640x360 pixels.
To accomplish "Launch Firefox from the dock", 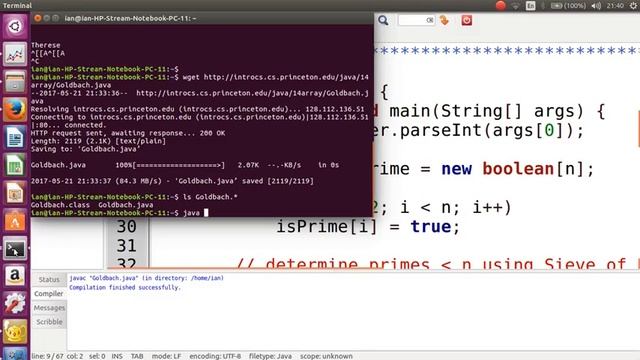I will tap(15, 110).
